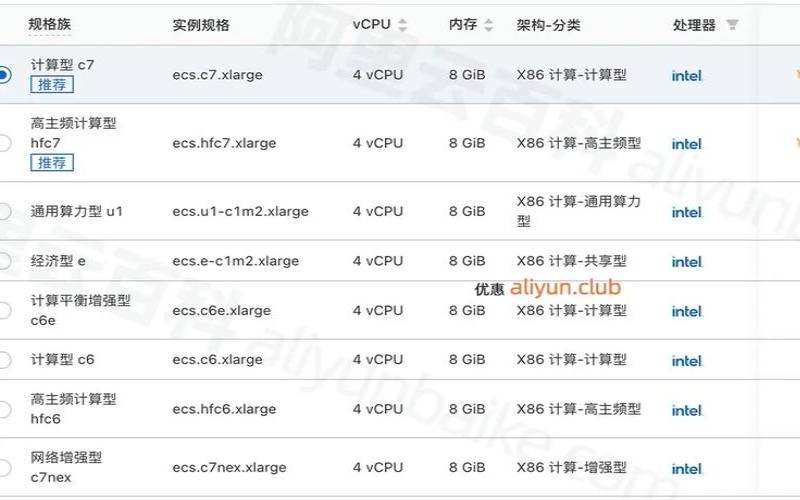Screen dimensions: 800x500
Task: Click 4 vCPU in the ecs.u1-c1m2.xlarge row
Action: [378, 211]
